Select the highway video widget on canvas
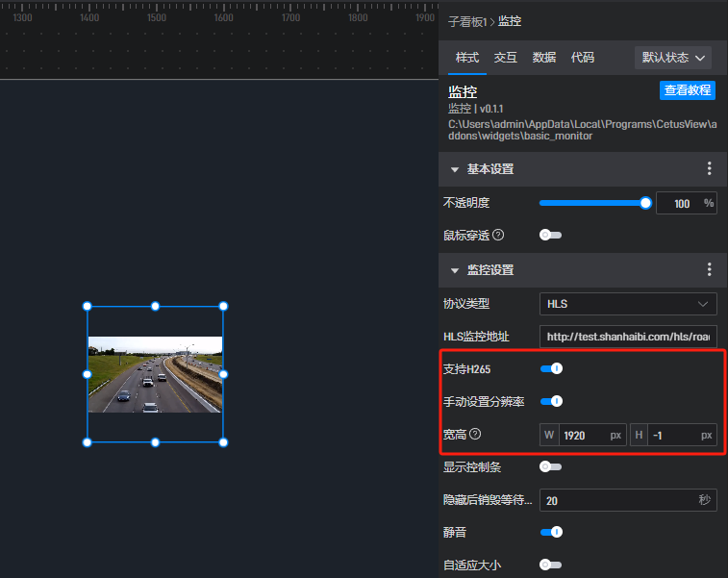The image size is (728, 578). pyautogui.click(x=155, y=374)
